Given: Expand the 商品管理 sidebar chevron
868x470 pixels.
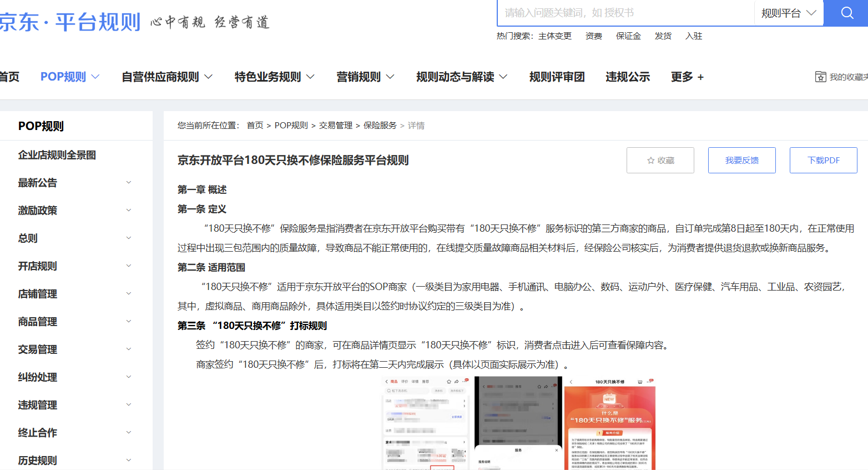Looking at the screenshot, I should pyautogui.click(x=129, y=322).
